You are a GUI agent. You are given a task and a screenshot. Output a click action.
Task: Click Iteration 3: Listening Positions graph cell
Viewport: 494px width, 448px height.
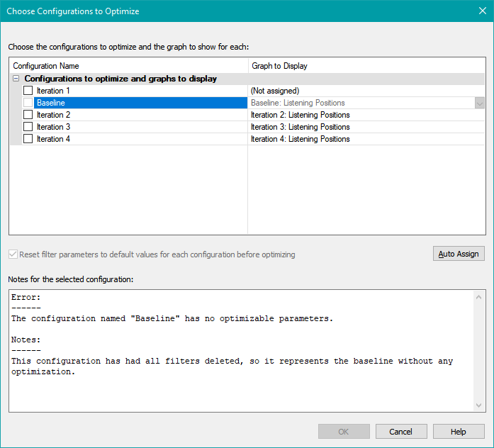[x=366, y=127]
